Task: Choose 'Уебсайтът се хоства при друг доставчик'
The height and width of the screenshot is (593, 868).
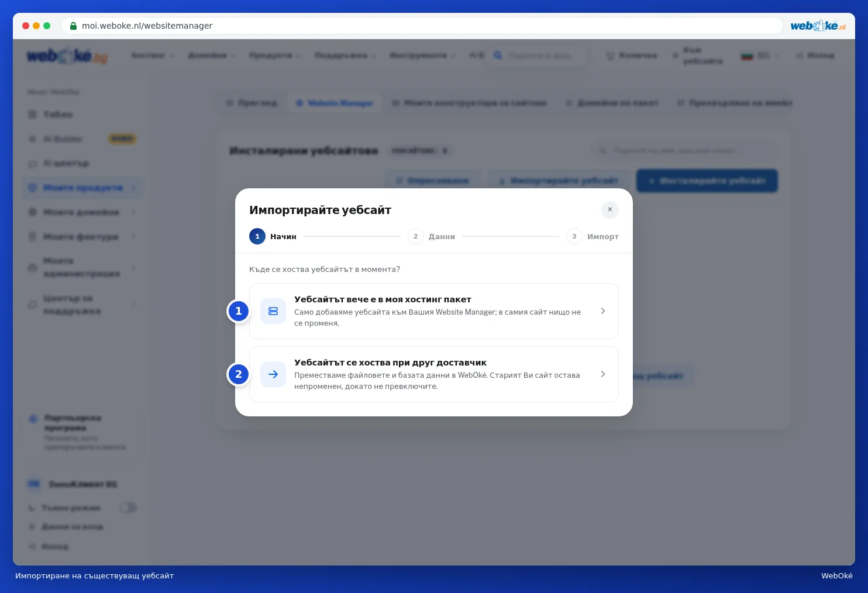Action: click(x=434, y=374)
